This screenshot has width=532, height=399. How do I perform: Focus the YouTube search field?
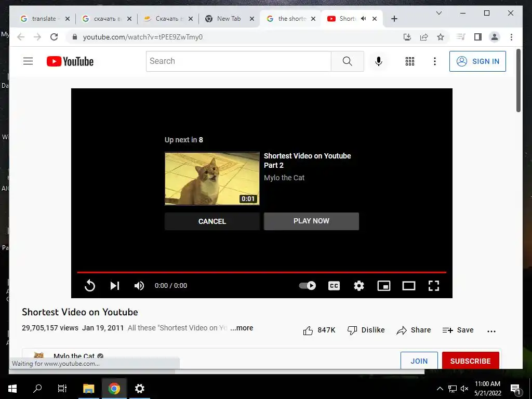click(238, 61)
